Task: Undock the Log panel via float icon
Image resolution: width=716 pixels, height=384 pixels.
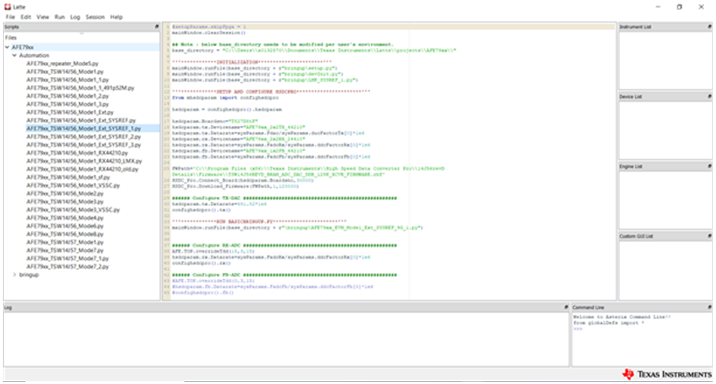Action: click(x=566, y=307)
